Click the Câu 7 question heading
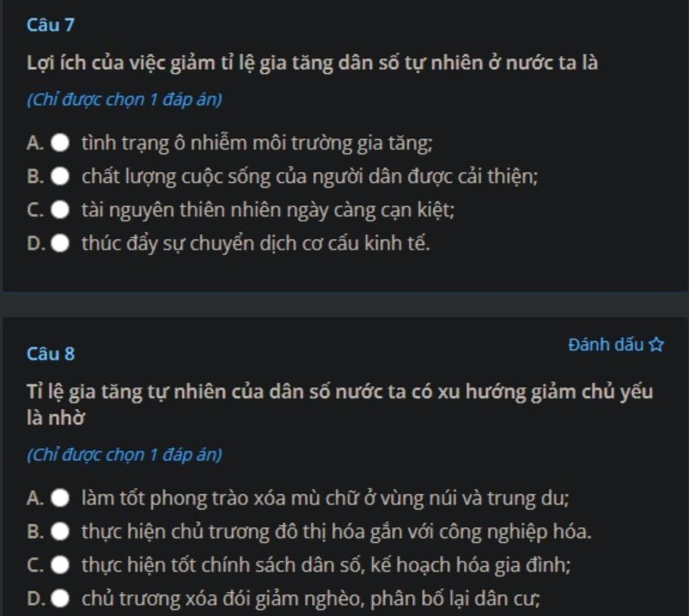Image resolution: width=689 pixels, height=616 pixels. click(50, 26)
